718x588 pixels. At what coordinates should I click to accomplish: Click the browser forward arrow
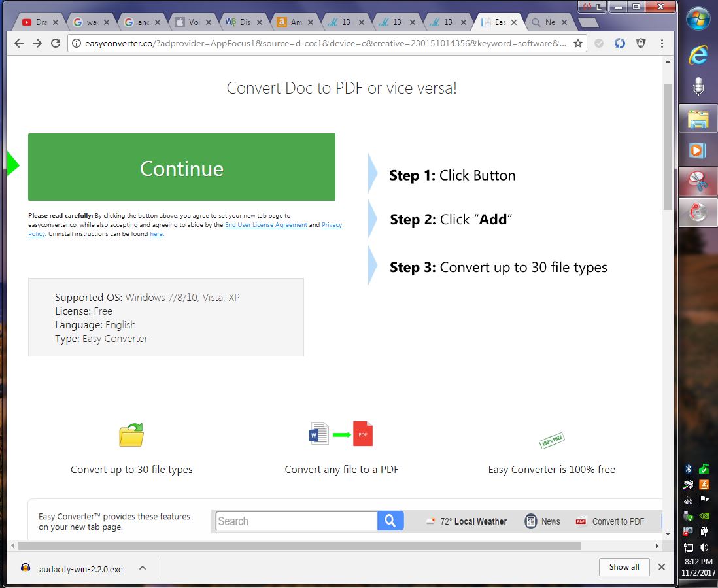pos(37,43)
